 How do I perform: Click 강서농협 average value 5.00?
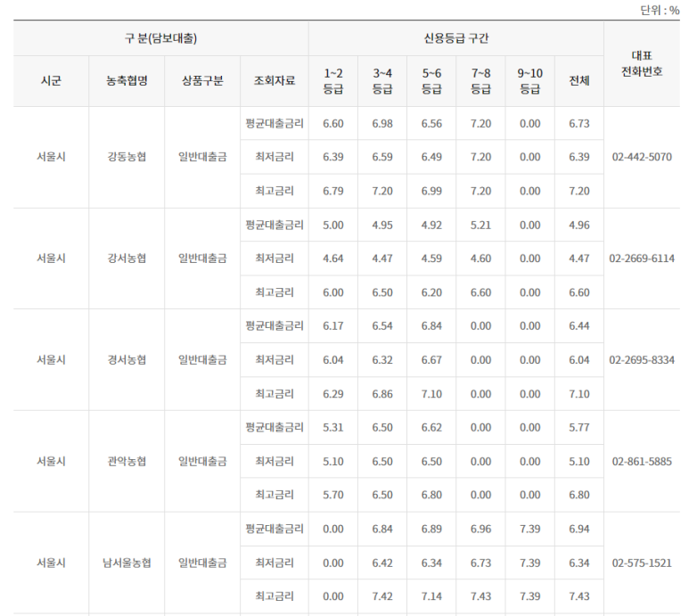[x=333, y=225]
